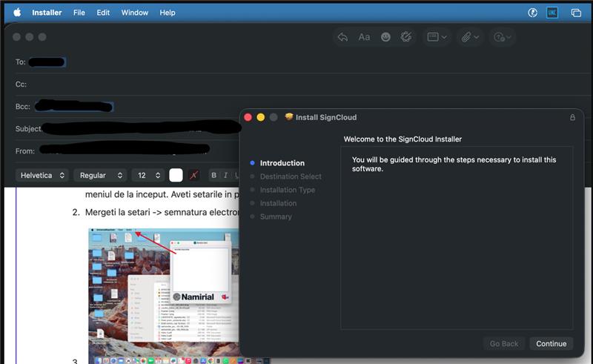The width and height of the screenshot is (593, 364).
Task: Click the embedded Namirial screenshot image in email
Action: tap(164, 295)
